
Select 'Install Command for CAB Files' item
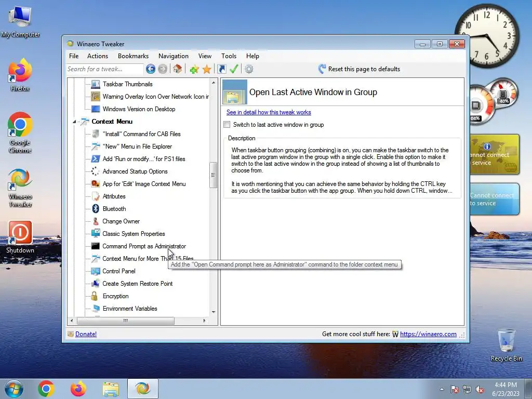pyautogui.click(x=141, y=134)
